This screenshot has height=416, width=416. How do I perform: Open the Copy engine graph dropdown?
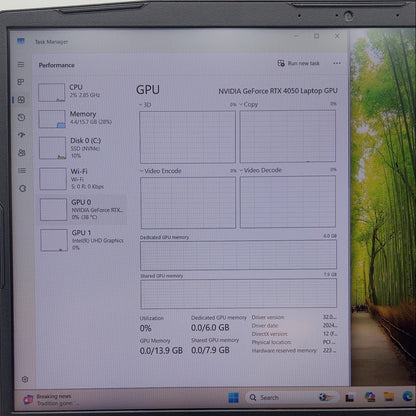coord(249,104)
